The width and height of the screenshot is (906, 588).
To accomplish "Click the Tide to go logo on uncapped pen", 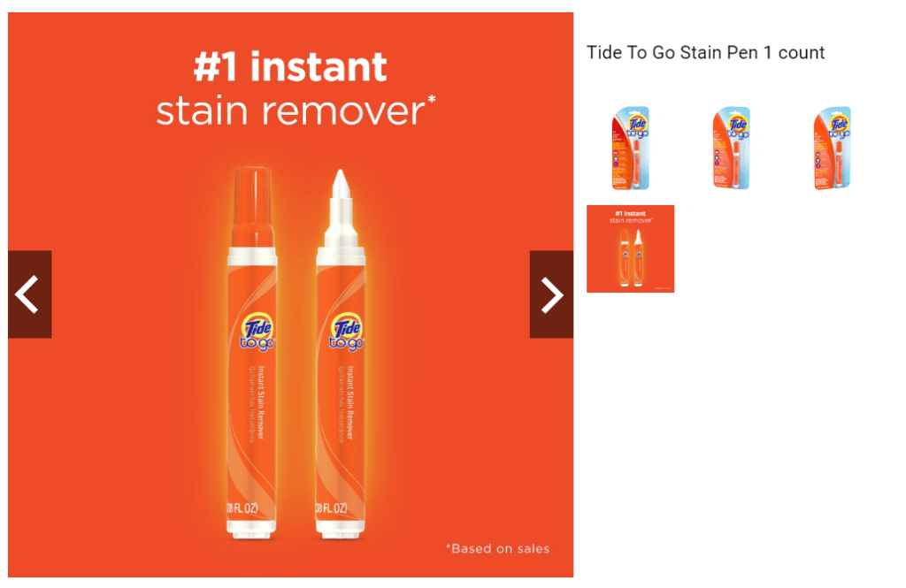I will (x=347, y=332).
